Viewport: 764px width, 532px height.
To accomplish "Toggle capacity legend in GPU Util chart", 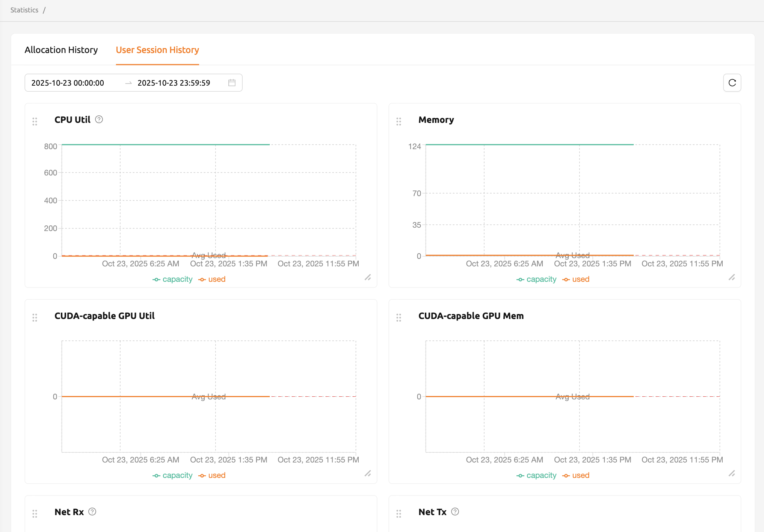I will tap(172, 475).
